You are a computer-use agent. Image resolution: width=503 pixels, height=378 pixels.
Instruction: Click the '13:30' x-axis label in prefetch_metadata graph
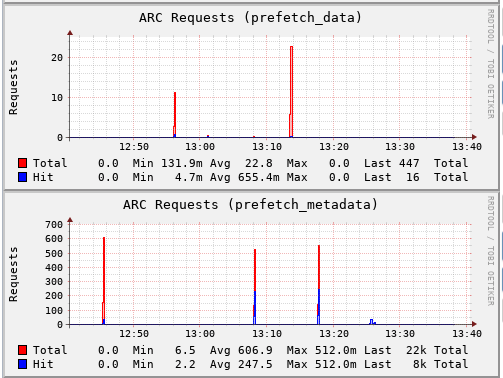point(400,334)
